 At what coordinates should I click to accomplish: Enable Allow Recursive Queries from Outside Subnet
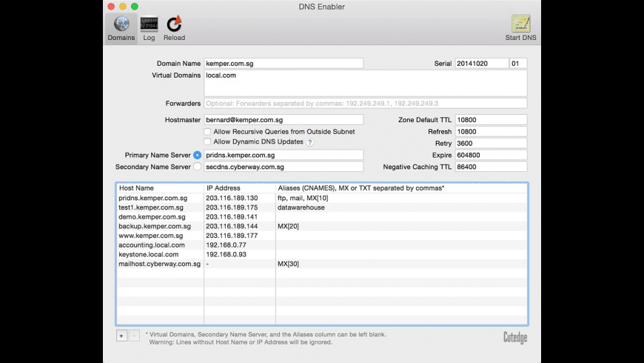pos(207,132)
